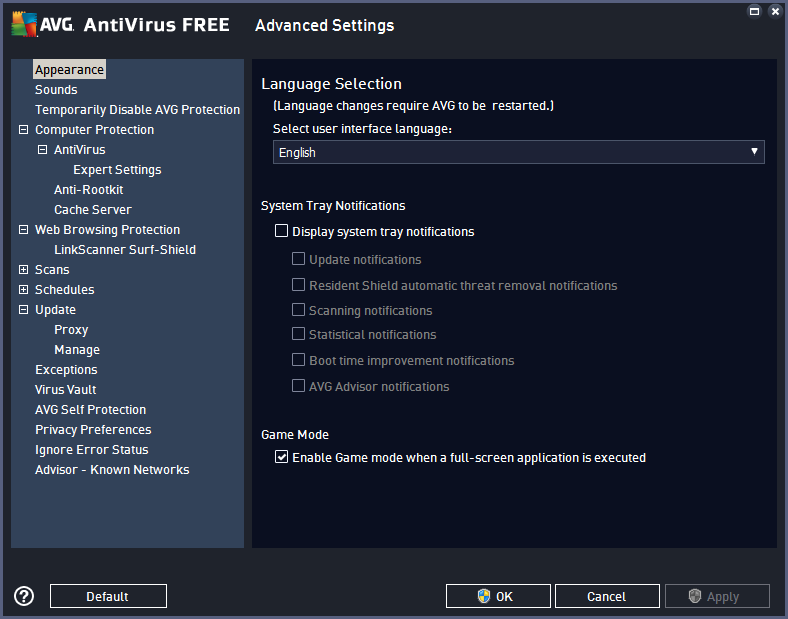
Task: Toggle Scanning notifications checkbox
Action: 299,310
